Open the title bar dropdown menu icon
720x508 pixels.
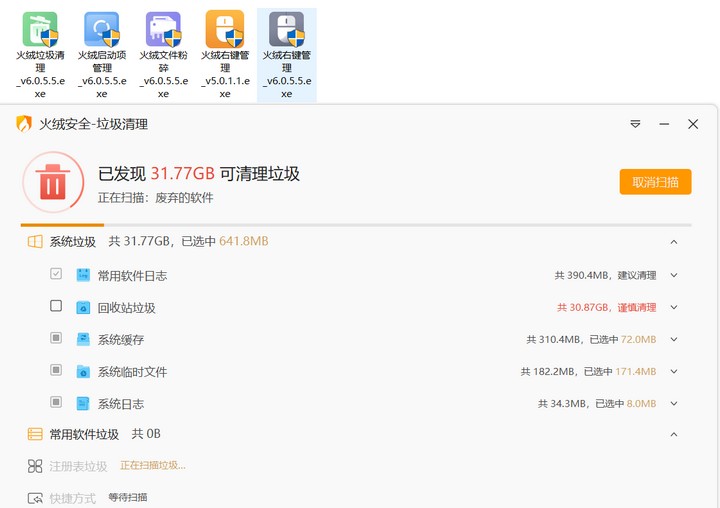635,124
